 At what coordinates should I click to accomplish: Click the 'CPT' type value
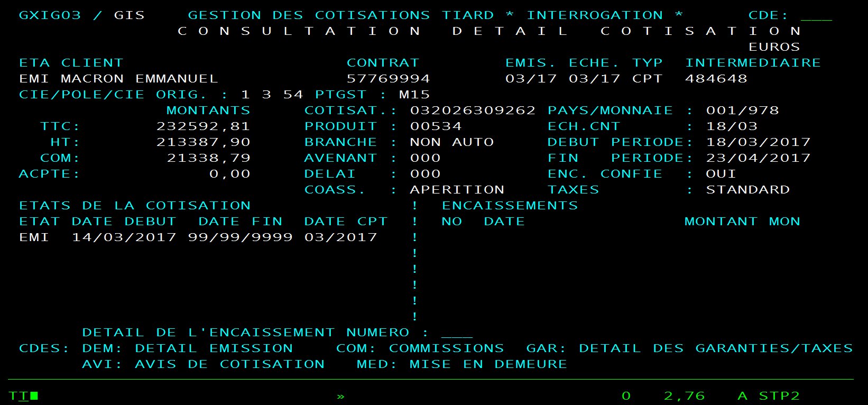[x=647, y=79]
